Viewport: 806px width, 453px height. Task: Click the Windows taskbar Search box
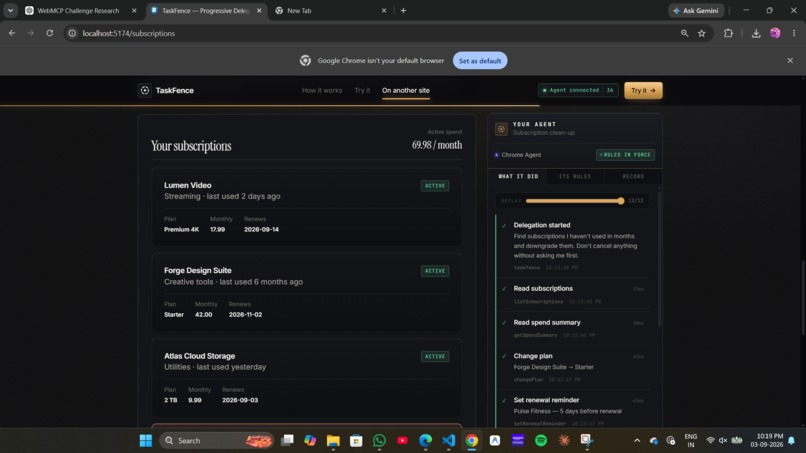(216, 441)
